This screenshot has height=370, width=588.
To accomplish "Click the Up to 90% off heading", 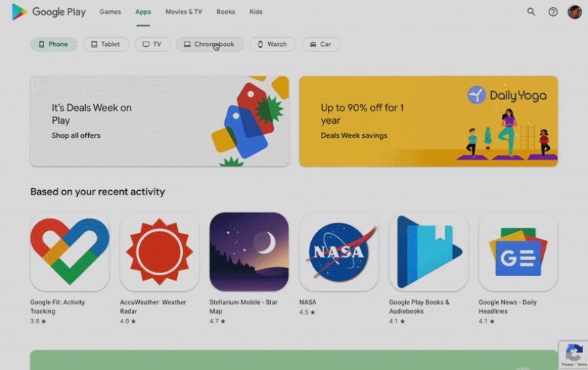I will coord(362,114).
